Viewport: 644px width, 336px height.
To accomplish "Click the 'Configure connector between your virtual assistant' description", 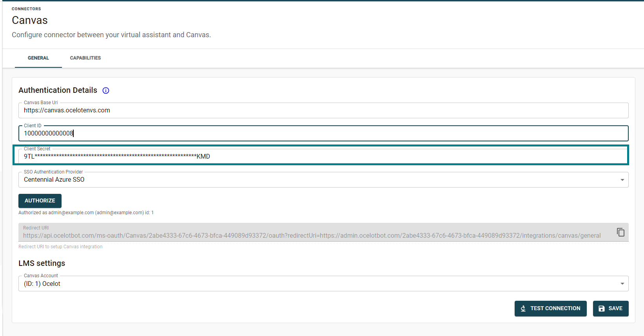I will click(x=111, y=35).
